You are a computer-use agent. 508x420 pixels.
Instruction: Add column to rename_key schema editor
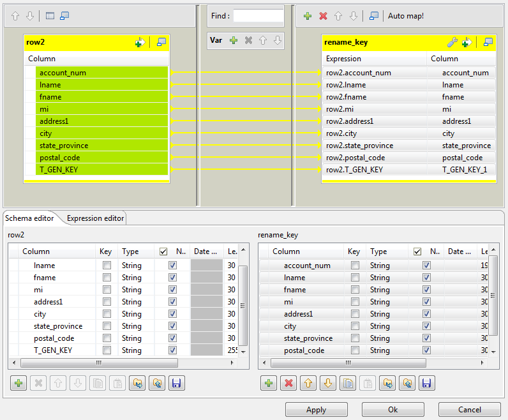point(268,383)
